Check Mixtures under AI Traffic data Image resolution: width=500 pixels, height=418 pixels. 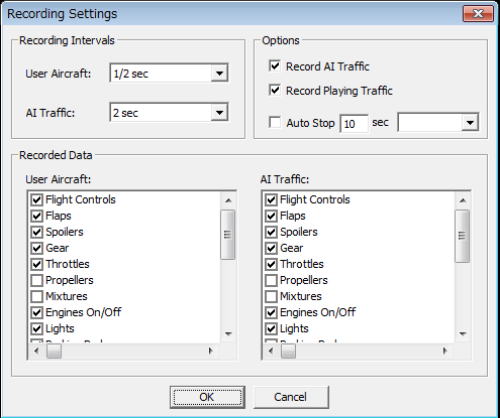[271, 296]
